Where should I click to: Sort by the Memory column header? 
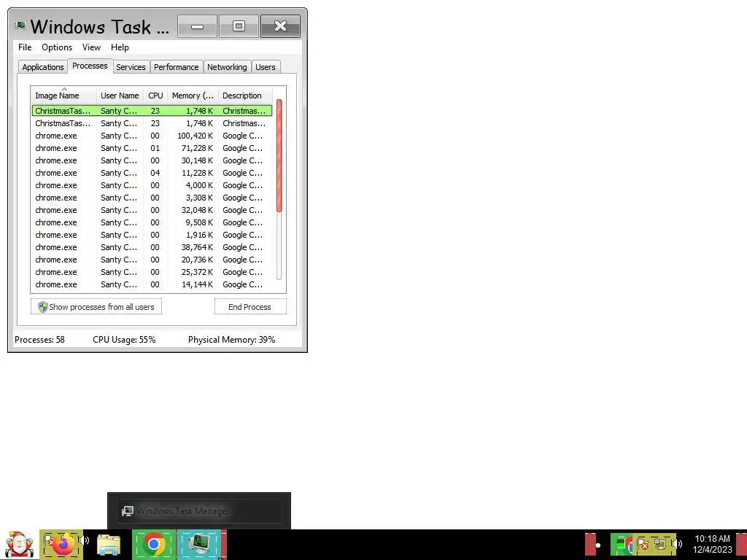click(193, 96)
